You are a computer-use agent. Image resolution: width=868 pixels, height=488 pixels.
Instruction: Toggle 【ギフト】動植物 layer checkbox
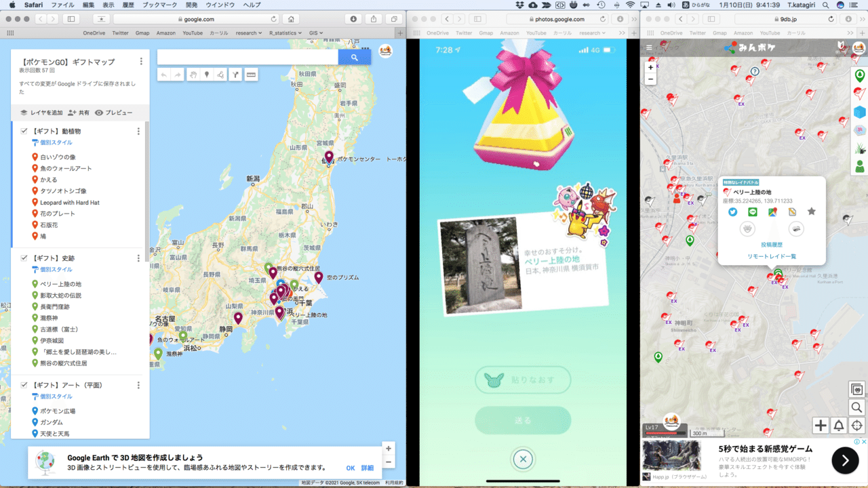(x=24, y=131)
